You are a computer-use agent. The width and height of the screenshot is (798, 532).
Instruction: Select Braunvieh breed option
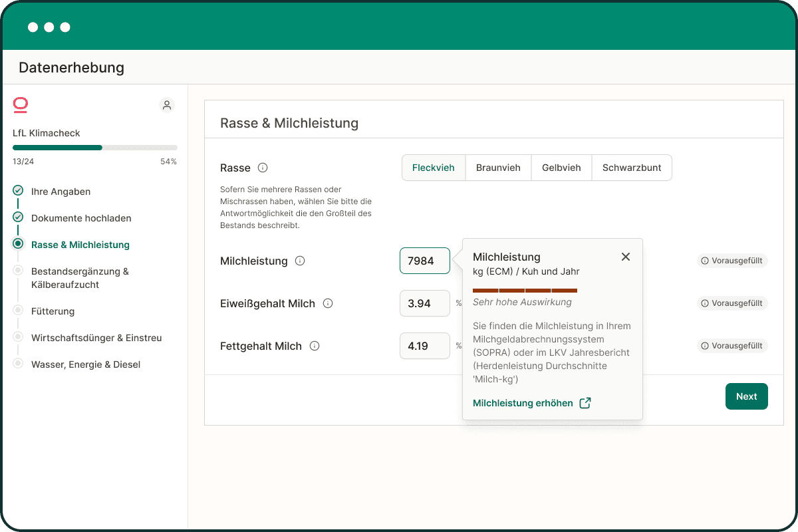tap(498, 168)
